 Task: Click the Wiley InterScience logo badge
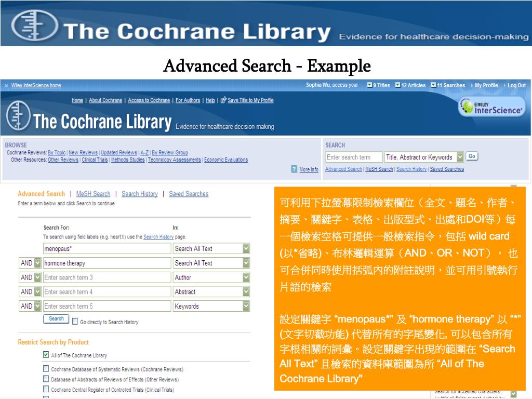pyautogui.click(x=491, y=107)
